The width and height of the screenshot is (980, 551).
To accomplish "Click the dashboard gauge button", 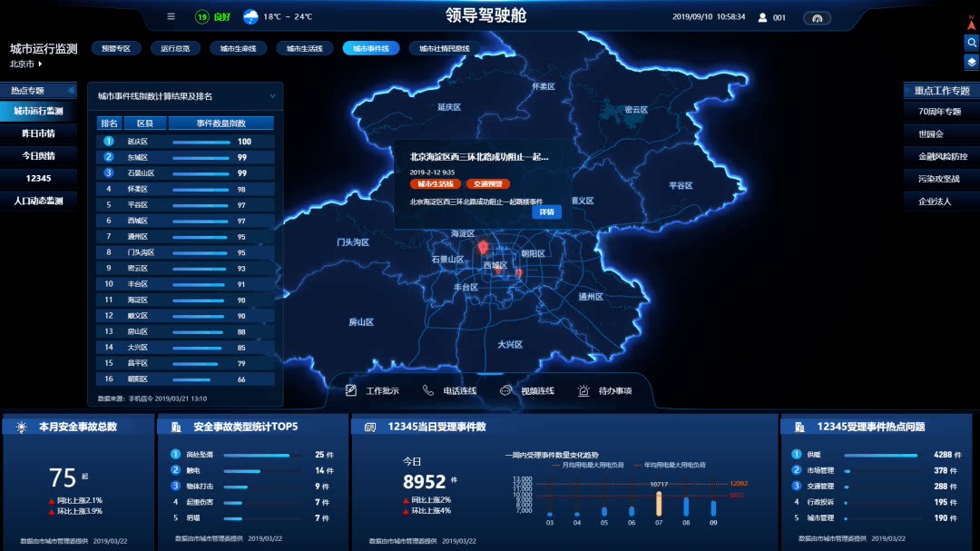I will (x=817, y=18).
